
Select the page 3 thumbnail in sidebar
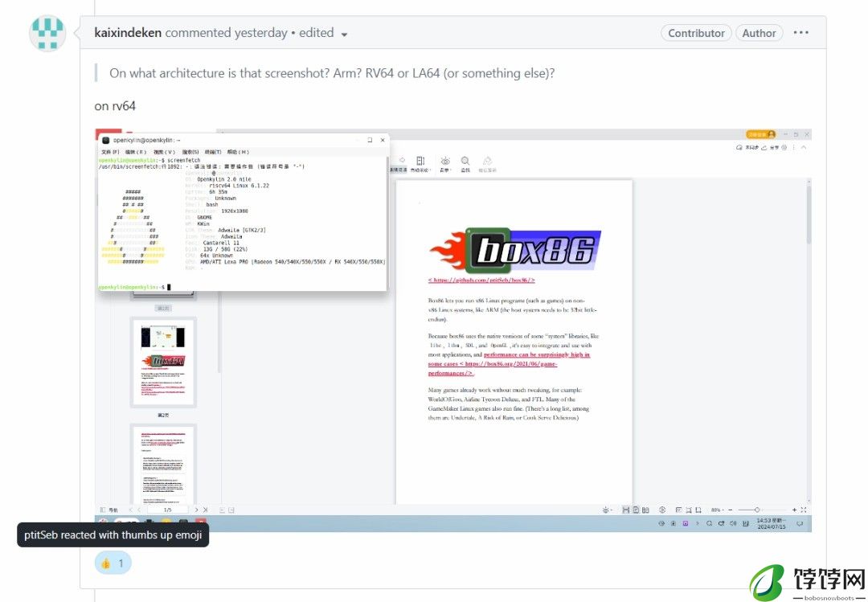point(163,464)
